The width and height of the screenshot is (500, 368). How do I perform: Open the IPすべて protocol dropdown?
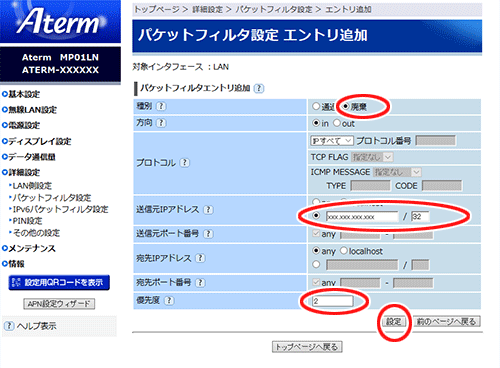332,141
